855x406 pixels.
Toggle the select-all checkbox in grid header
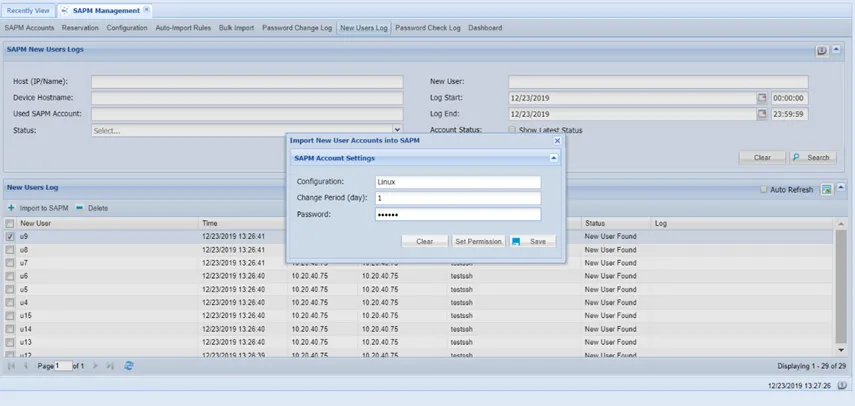[x=10, y=223]
